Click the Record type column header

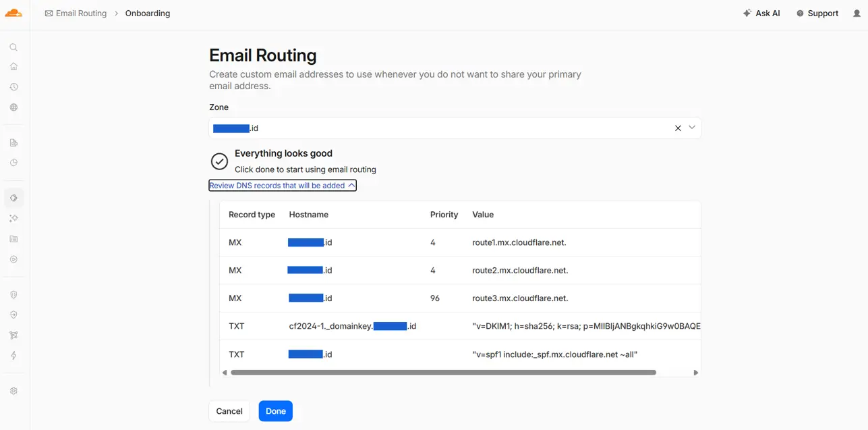click(x=252, y=215)
